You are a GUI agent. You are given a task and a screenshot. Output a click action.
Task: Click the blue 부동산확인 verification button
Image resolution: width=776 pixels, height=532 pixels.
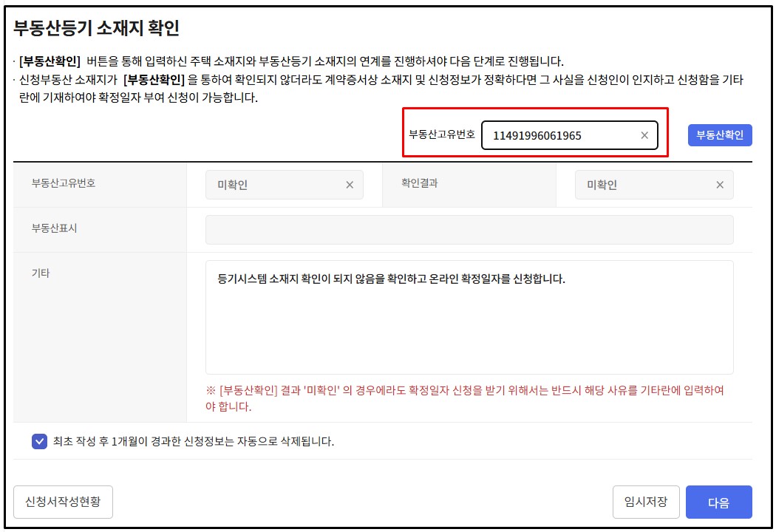[719, 134]
